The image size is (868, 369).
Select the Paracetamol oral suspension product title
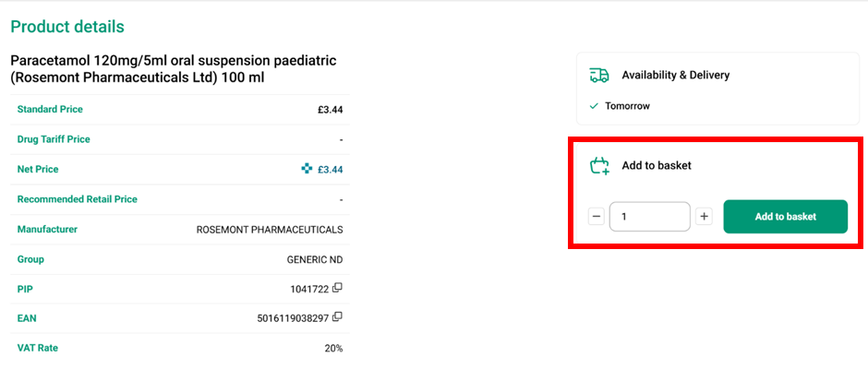(174, 68)
